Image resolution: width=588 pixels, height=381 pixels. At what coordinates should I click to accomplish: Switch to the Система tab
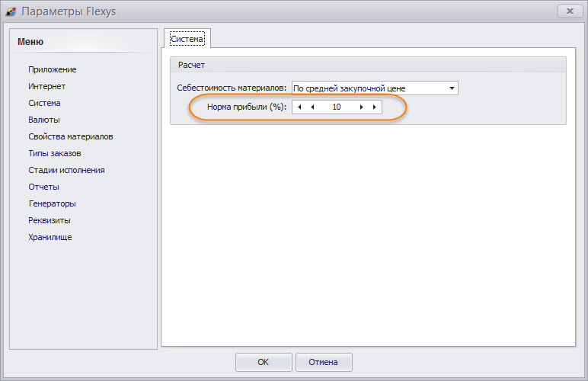point(187,38)
